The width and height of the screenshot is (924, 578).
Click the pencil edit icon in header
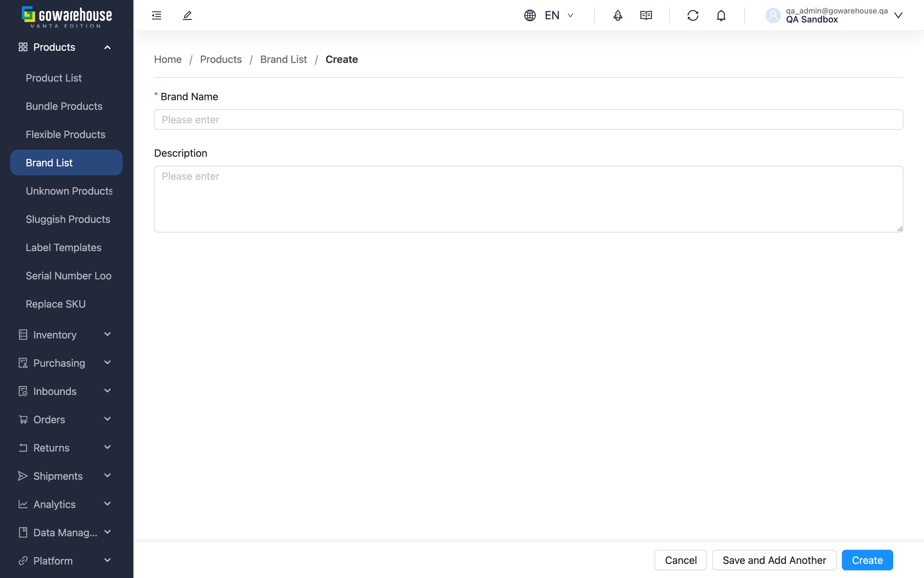pyautogui.click(x=187, y=15)
